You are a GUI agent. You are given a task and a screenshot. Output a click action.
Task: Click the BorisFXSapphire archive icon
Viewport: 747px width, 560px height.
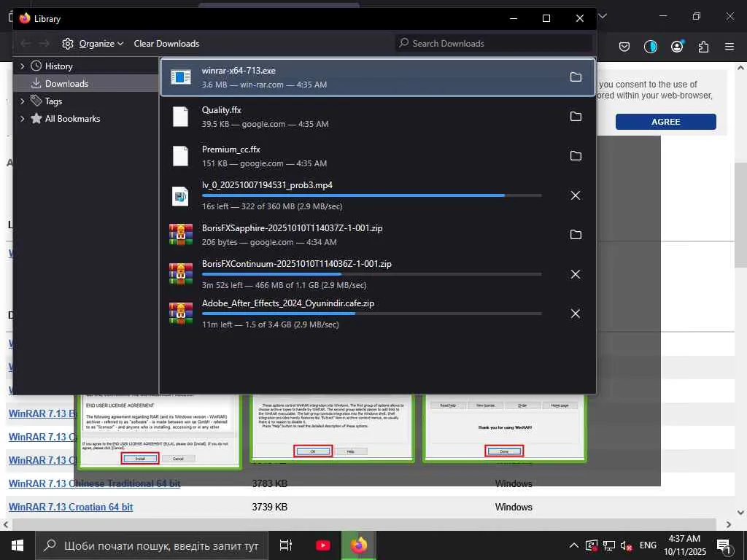[181, 235]
